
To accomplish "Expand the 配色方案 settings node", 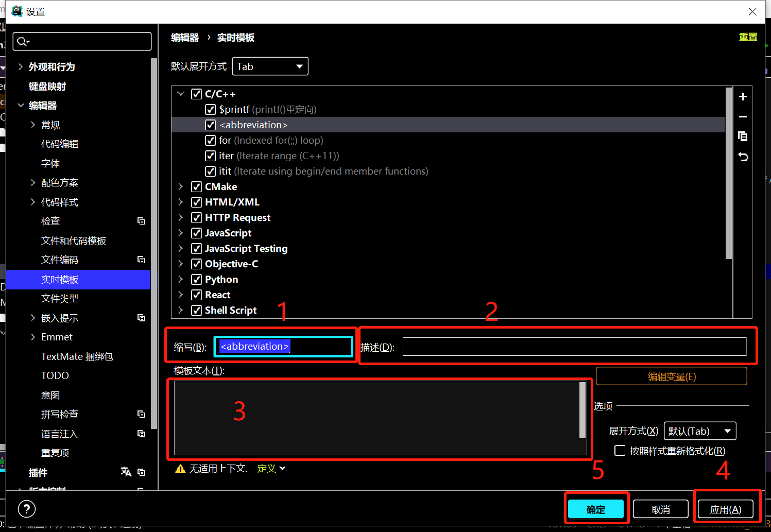I will (x=33, y=182).
